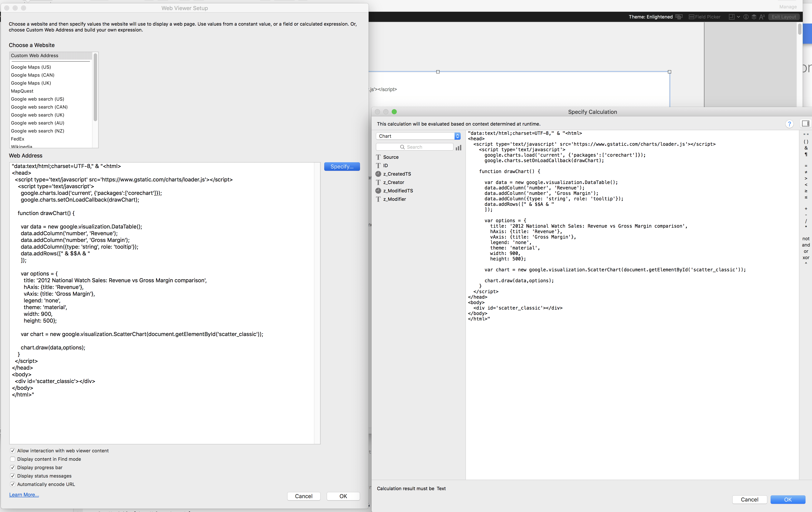Insert less-than operator

tap(806, 185)
